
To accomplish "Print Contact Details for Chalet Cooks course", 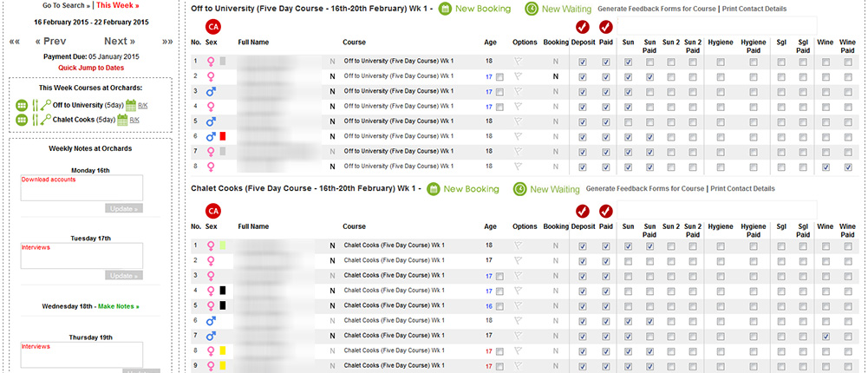I will pos(742,189).
